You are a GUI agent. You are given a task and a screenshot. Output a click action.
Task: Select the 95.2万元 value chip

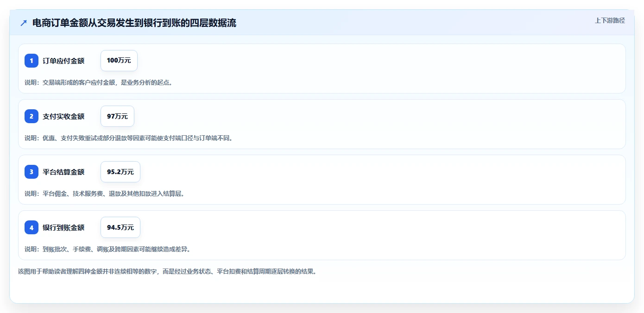pos(120,172)
